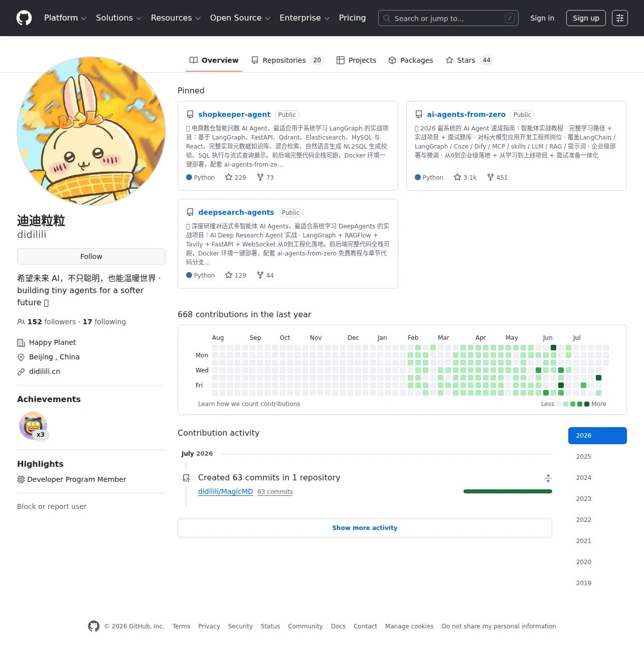Click the fork icon on deepsearch-agents
Image resolution: width=644 pixels, height=653 pixels.
260,275
